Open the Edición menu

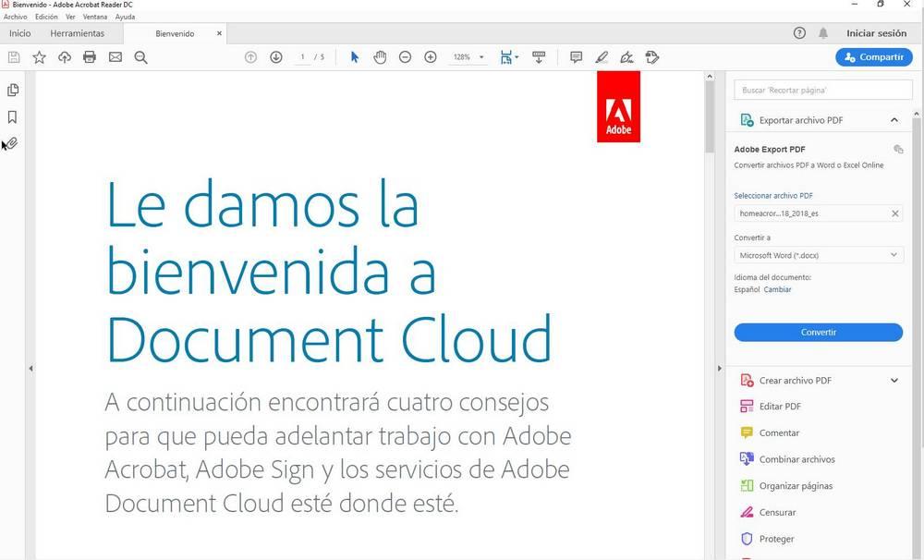tap(46, 17)
